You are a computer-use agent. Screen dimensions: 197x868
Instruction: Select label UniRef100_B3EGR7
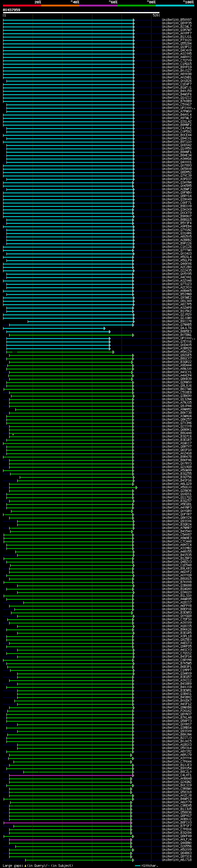pyautogui.click(x=177, y=440)
